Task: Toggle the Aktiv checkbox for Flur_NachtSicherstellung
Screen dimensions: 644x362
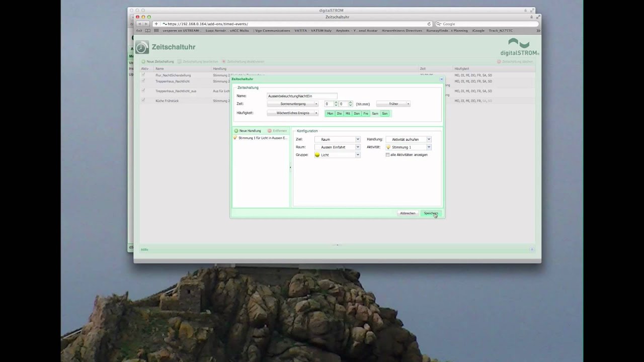Action: [143, 75]
